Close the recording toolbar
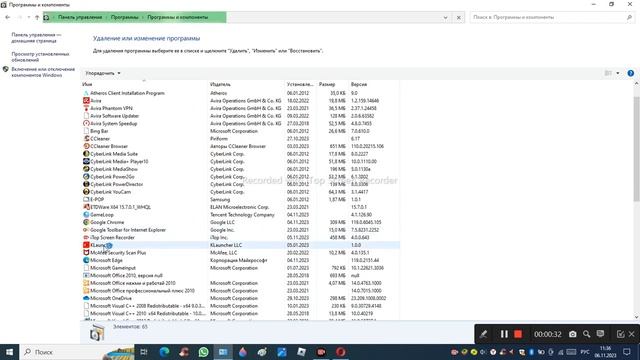This screenshot has height=360, width=640. click(632, 334)
